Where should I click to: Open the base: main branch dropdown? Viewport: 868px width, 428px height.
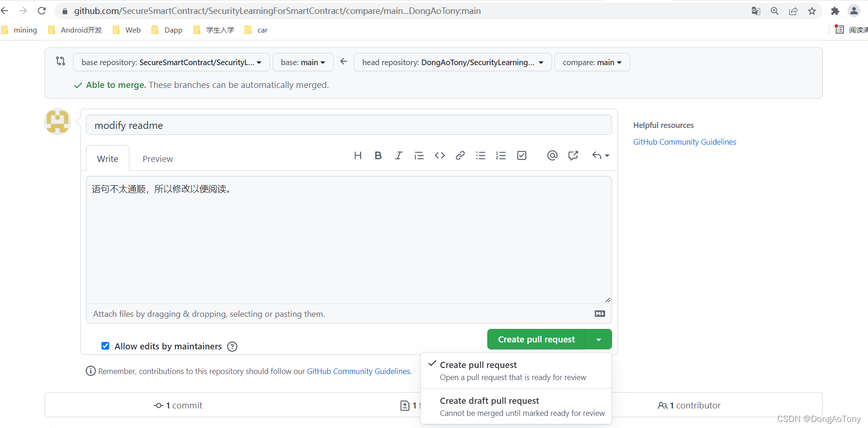[303, 62]
